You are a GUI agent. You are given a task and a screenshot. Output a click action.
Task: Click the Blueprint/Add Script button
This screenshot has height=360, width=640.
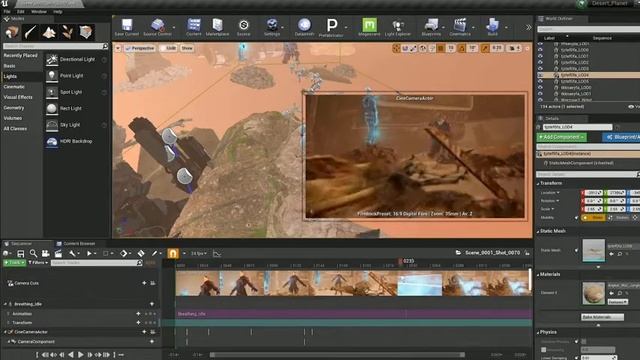621,137
